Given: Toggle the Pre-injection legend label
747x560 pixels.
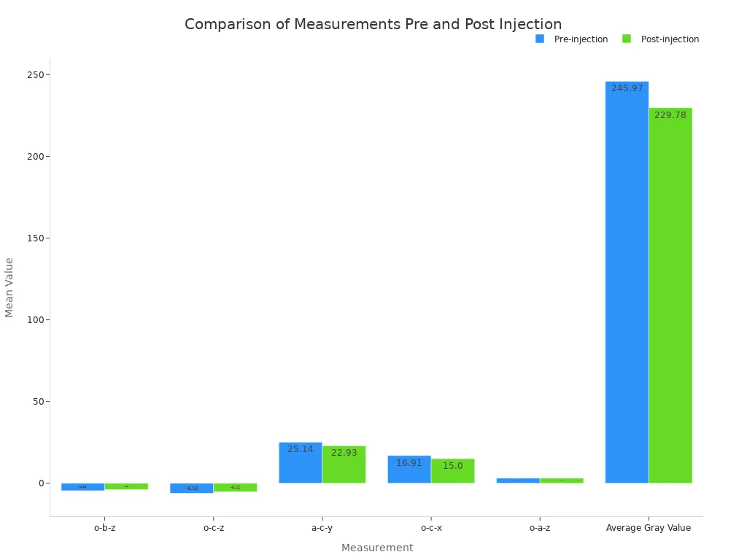Looking at the screenshot, I should 581,39.
